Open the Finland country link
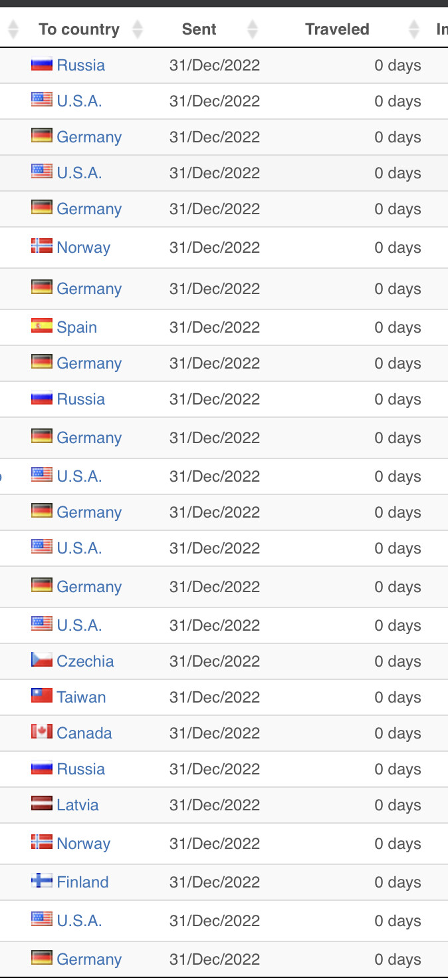The height and width of the screenshot is (980, 448). click(82, 882)
